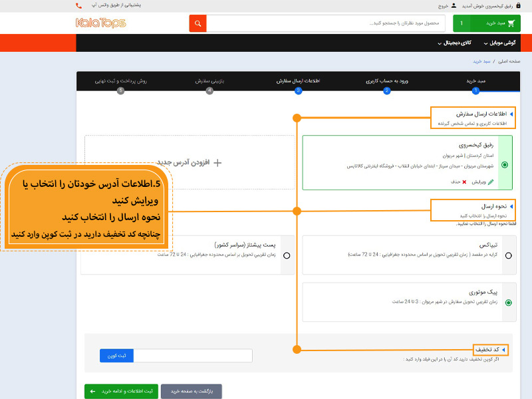Click the red phone support icon
Image resolution: width=532 pixels, height=399 pixels.
pos(79,5)
